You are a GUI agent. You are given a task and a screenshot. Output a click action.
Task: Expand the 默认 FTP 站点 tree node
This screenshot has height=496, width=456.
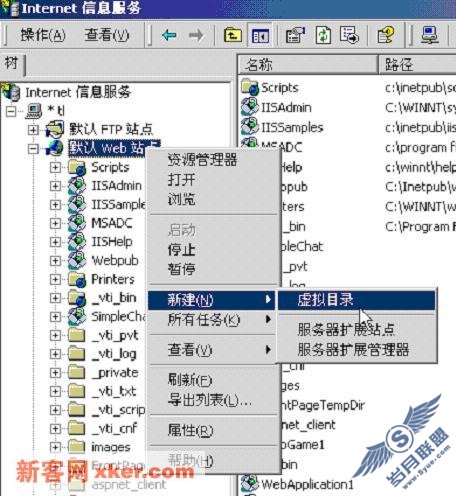33,129
